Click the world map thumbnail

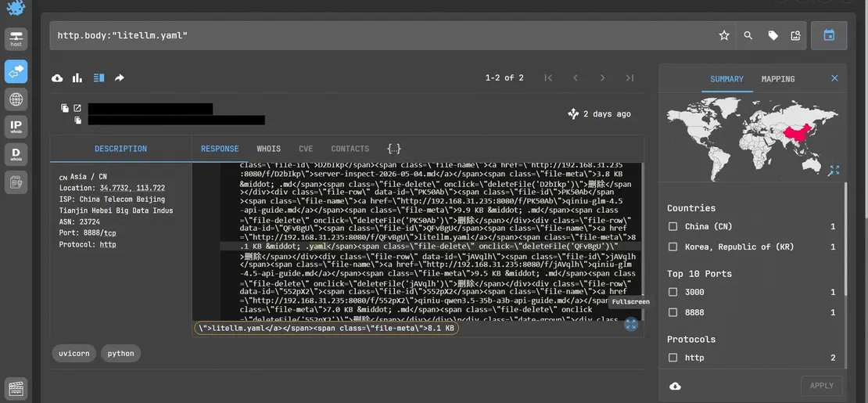pyautogui.click(x=752, y=138)
